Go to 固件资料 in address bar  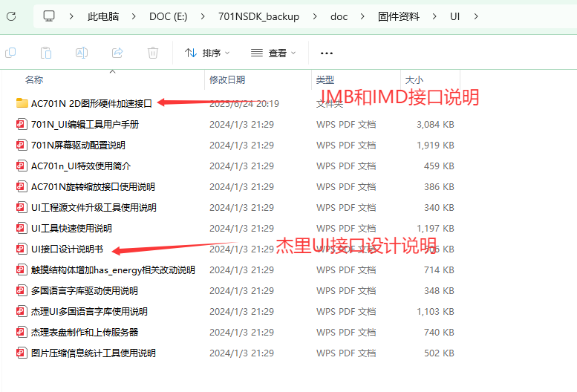pos(399,16)
